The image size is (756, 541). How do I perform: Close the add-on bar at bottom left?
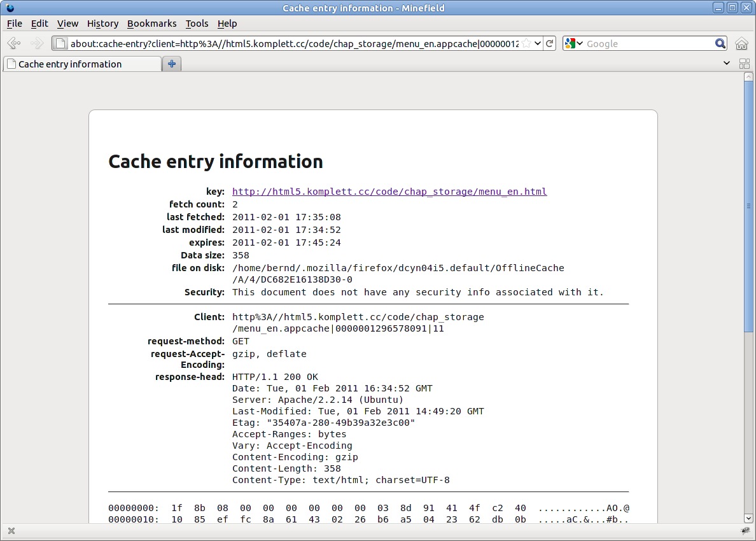11,531
